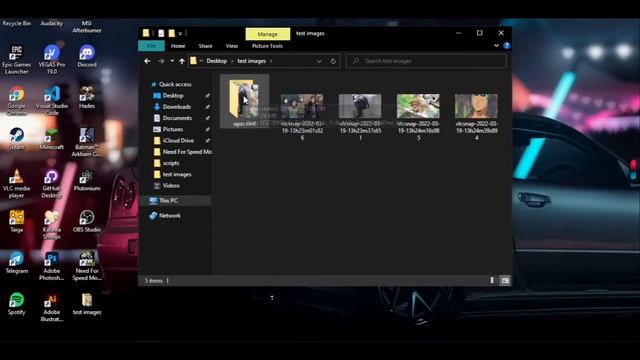Open the View ribbon tab
Screen dimensions: 640x360
[232, 46]
